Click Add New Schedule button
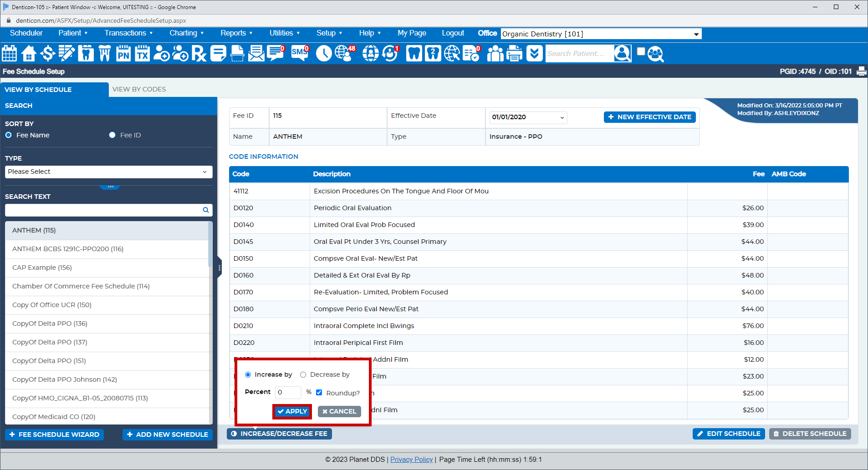The width and height of the screenshot is (868, 470). click(x=168, y=435)
